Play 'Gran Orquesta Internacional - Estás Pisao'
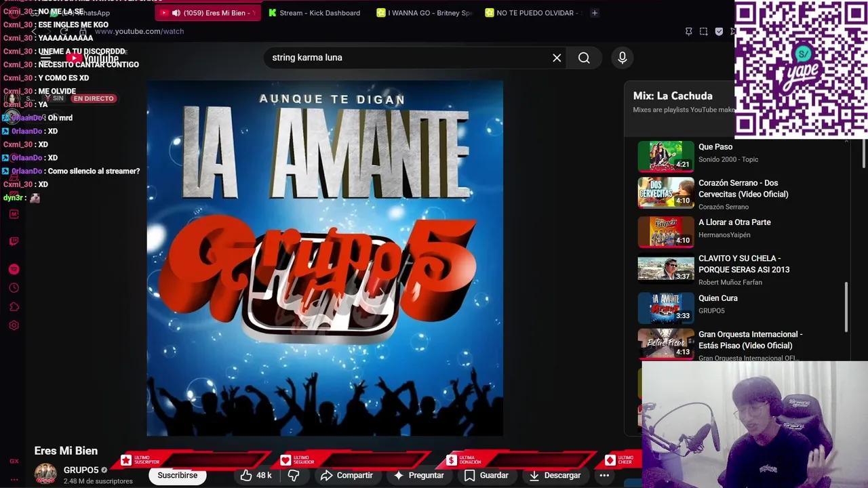Image resolution: width=868 pixels, height=488 pixels. 750,340
